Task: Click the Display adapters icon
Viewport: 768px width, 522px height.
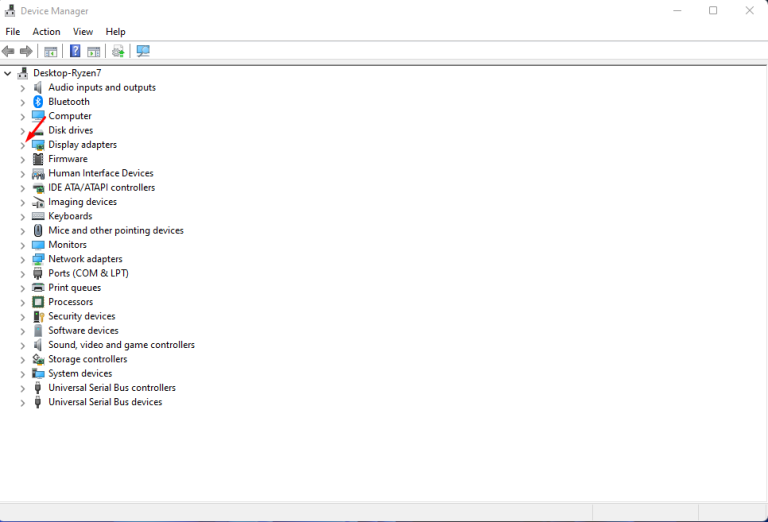Action: 38,145
